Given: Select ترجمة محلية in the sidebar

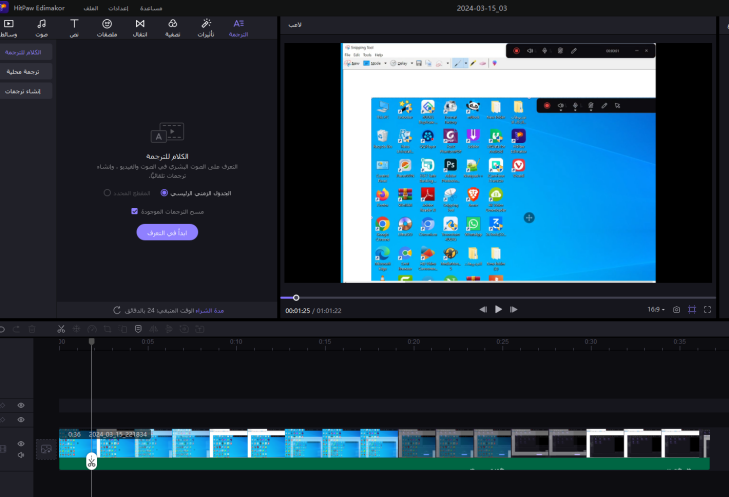Looking at the screenshot, I should pos(26,72).
